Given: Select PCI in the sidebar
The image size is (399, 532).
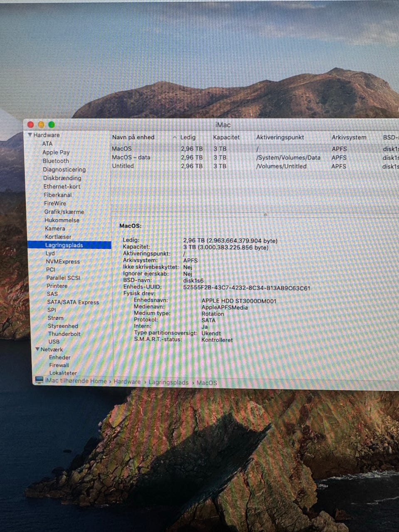Looking at the screenshot, I should click(51, 269).
